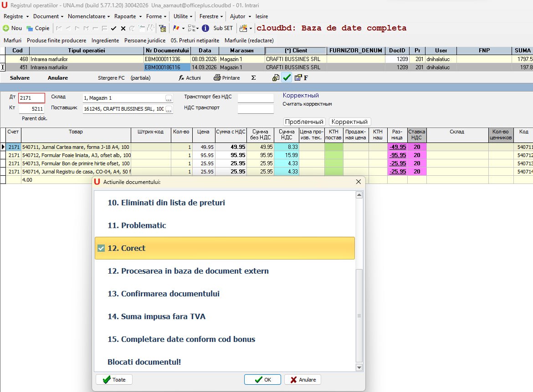Open the Поставщик lookup ellipsis button
Screen dimensions: 533x392
pyautogui.click(x=169, y=109)
